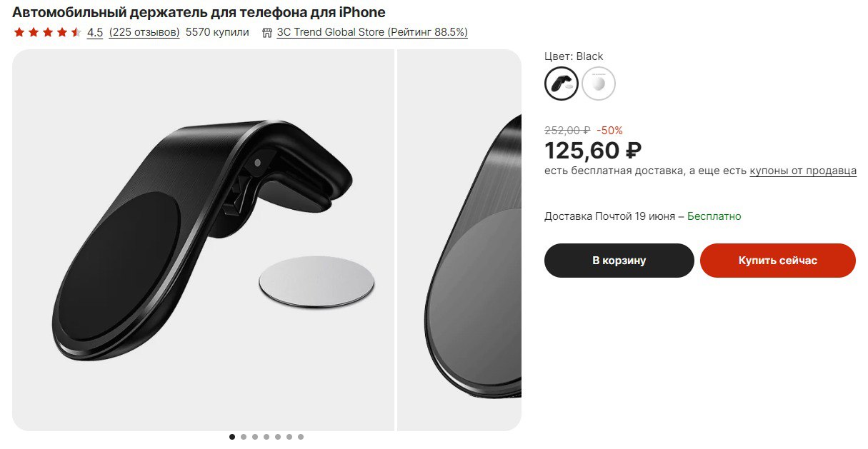Click the Купить сейчас button

(778, 261)
